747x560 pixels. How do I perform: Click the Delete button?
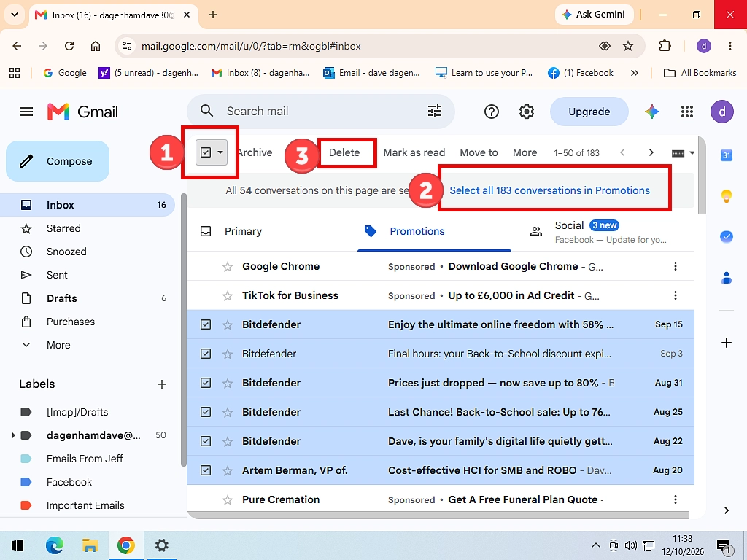click(x=344, y=152)
